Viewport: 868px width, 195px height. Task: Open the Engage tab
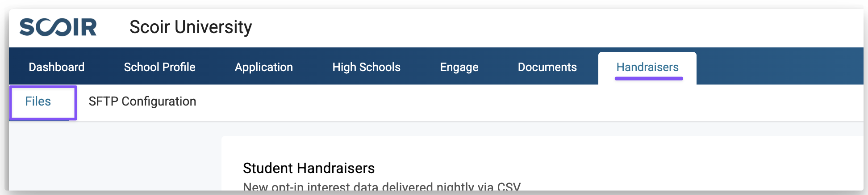[459, 67]
